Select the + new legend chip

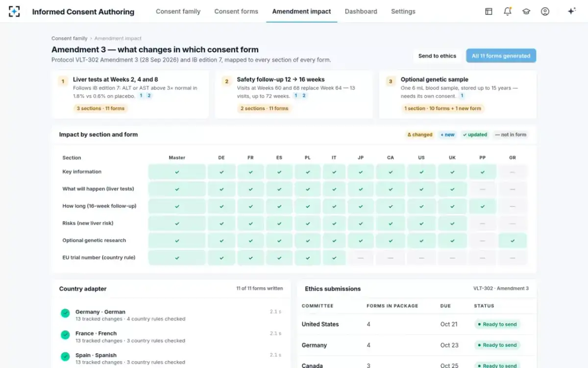pos(447,134)
